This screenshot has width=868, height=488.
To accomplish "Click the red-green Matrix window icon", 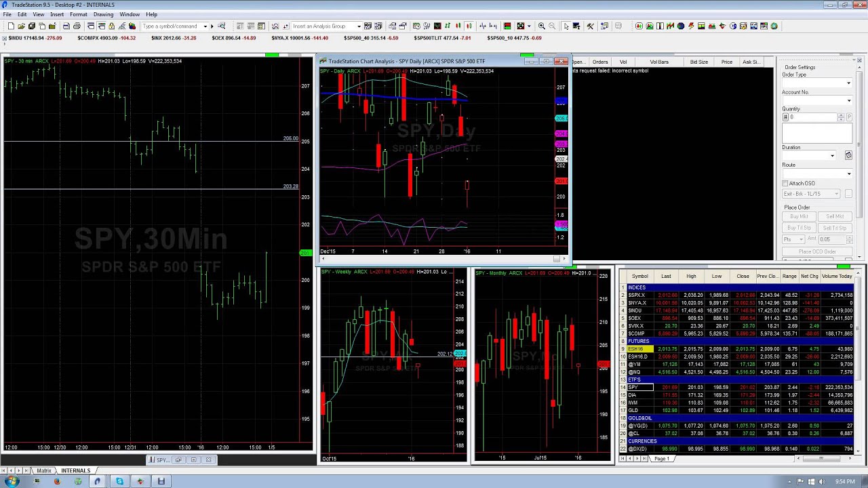I will coord(507,26).
